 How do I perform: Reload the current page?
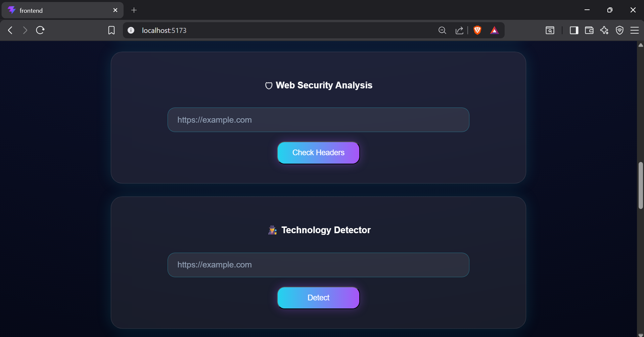pyautogui.click(x=40, y=30)
